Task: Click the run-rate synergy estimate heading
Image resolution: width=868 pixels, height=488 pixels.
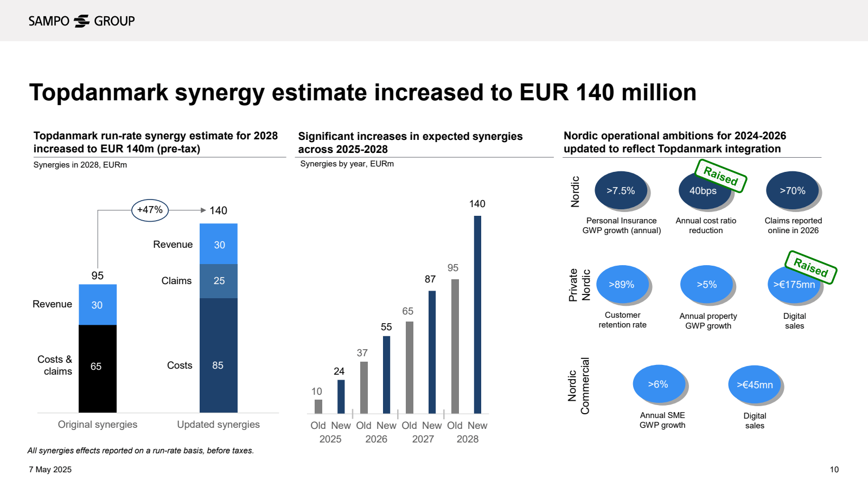Action: [x=156, y=142]
